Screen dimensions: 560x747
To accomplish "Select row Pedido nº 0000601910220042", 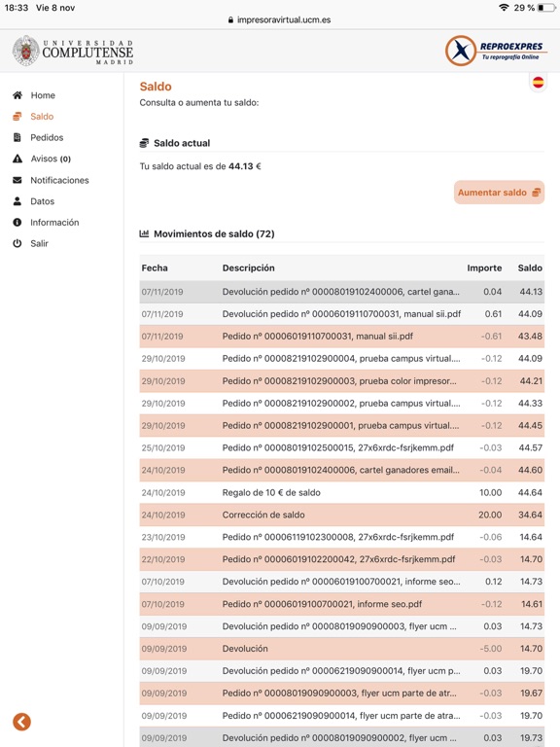I will pyautogui.click(x=342, y=559).
